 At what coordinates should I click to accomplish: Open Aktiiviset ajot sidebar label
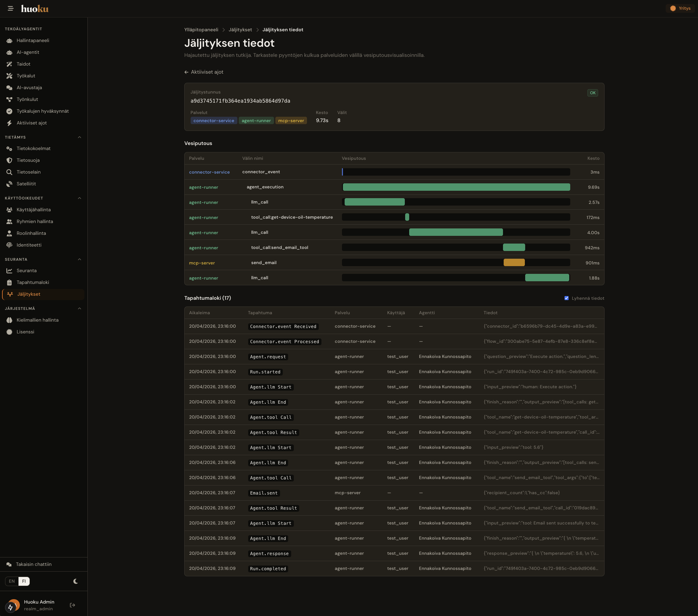click(x=32, y=123)
